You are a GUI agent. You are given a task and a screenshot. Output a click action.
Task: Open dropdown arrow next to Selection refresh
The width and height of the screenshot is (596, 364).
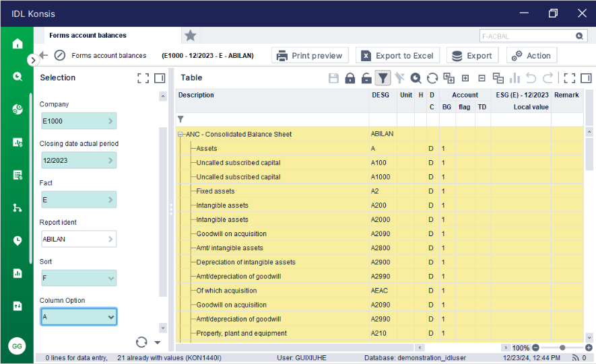pyautogui.click(x=158, y=342)
